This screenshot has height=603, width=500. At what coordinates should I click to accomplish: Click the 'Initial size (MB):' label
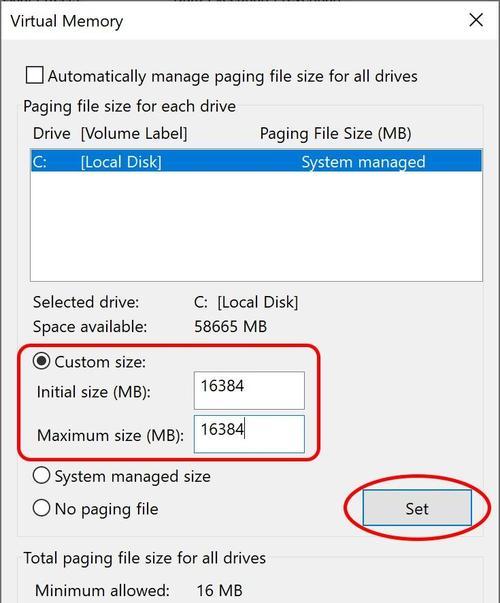coord(93,392)
